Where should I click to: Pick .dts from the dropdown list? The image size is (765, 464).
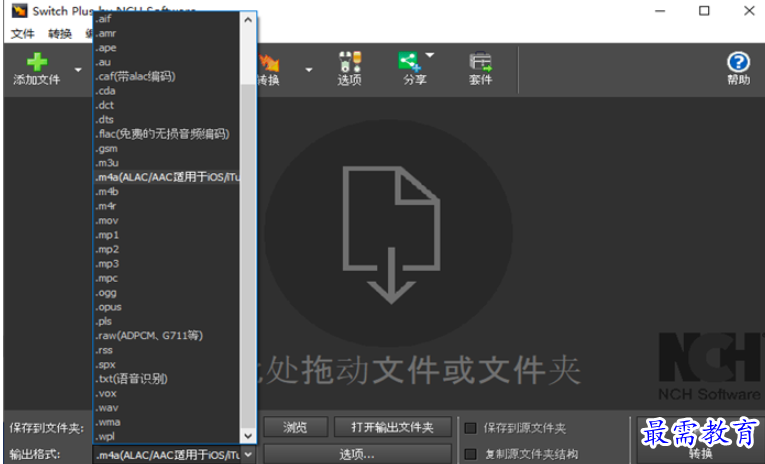coord(166,120)
